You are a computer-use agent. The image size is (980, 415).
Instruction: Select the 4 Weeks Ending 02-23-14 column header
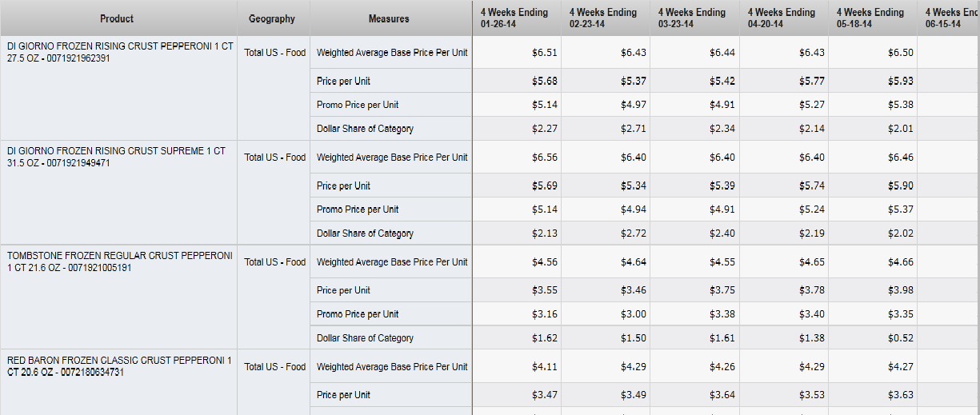[603, 18]
